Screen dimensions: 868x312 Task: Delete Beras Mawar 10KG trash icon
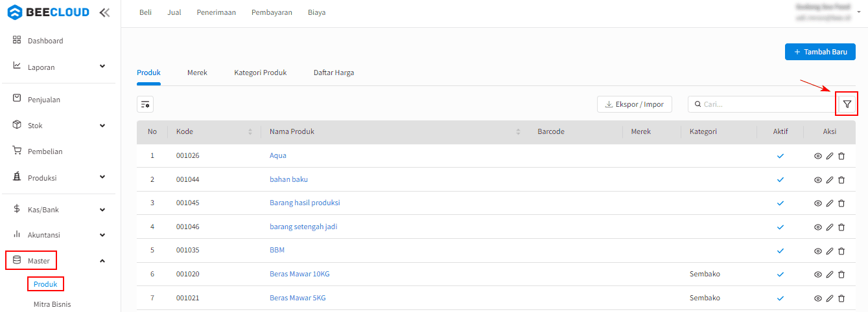click(841, 274)
